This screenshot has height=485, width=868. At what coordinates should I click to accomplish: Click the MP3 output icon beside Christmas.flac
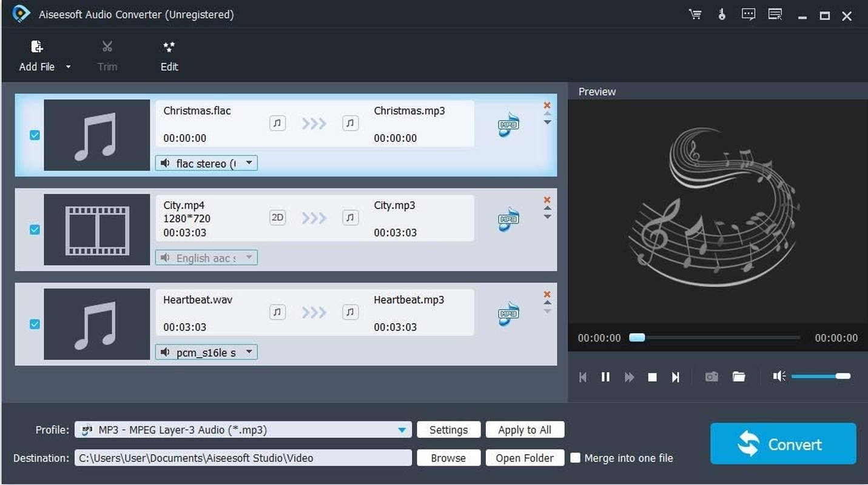coord(508,123)
